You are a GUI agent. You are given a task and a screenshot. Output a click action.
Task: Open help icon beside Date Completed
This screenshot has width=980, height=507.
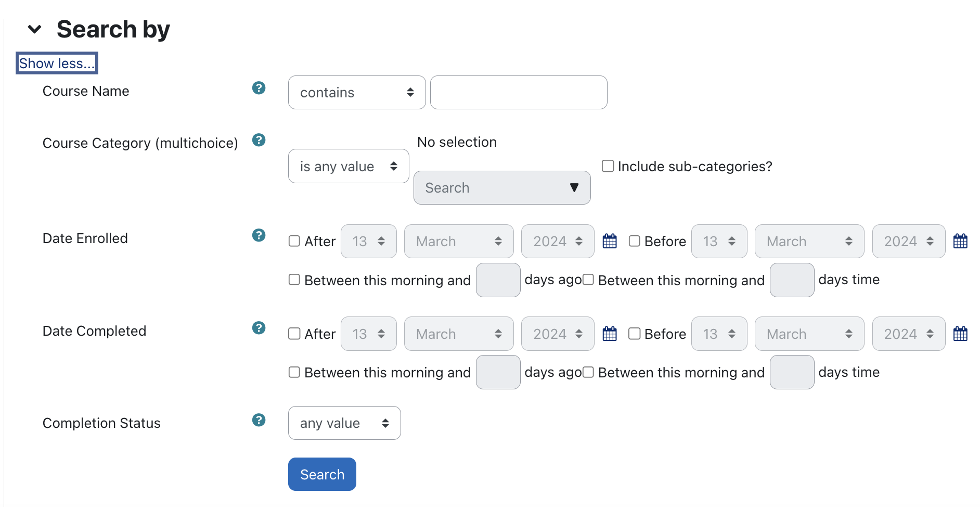tap(259, 328)
